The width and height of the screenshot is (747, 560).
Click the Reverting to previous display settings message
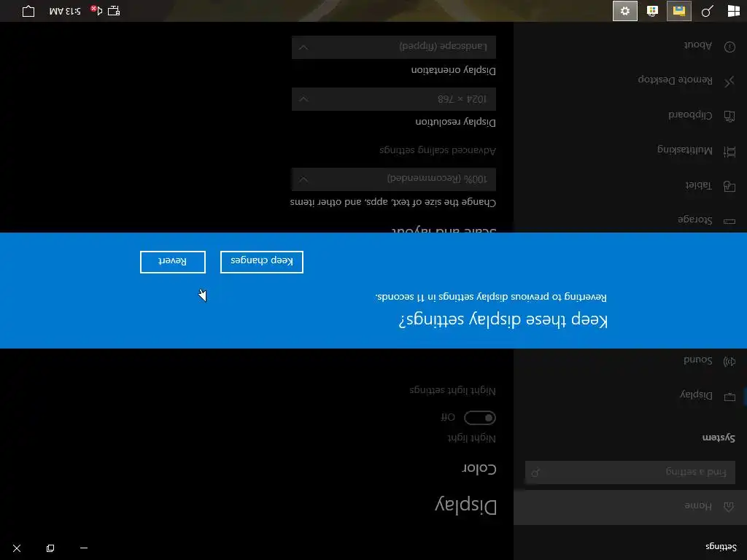pos(491,297)
